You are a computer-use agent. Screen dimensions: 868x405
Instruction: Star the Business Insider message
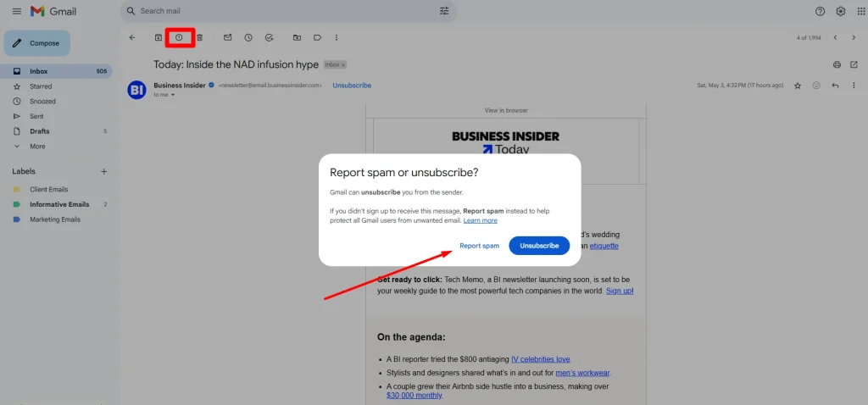tap(797, 86)
